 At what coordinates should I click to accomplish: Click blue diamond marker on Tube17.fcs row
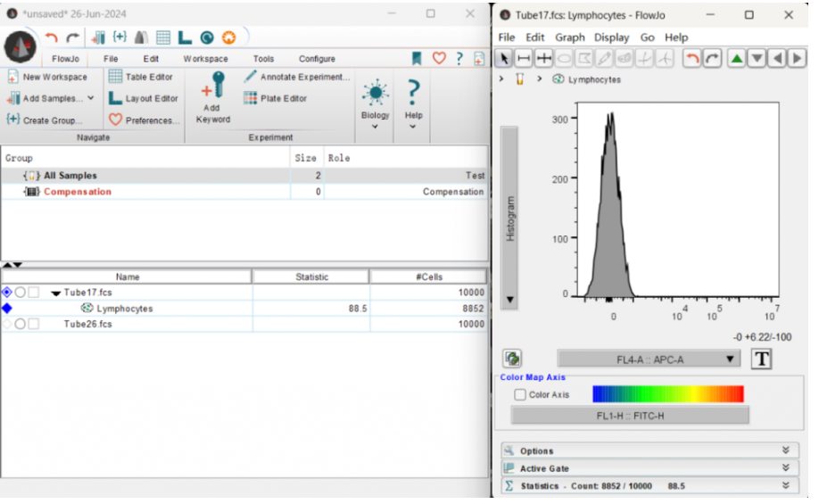pyautogui.click(x=7, y=292)
